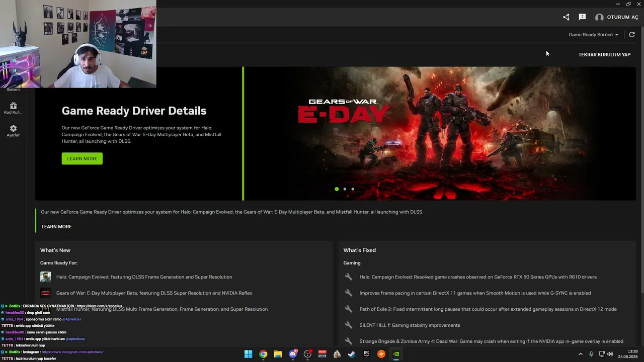Open OBS Studio from the taskbar
Screen dimensions: 644x362
307,354
